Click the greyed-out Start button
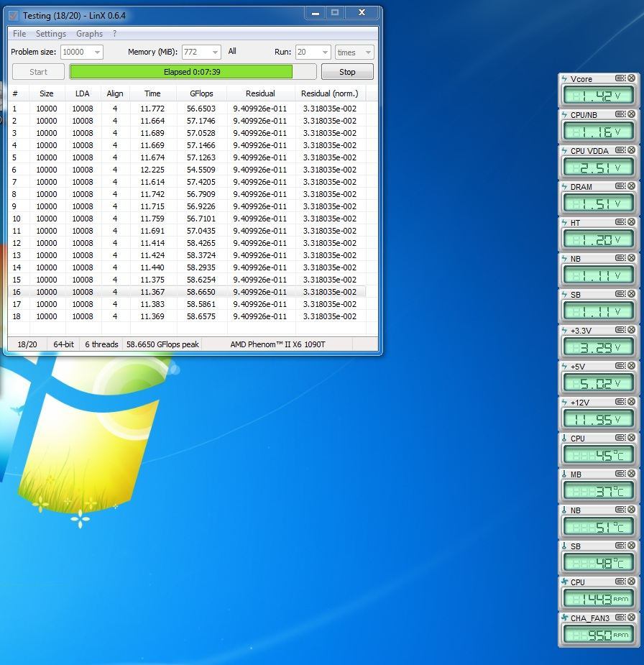Viewport: 644px width, 665px height. coord(38,72)
